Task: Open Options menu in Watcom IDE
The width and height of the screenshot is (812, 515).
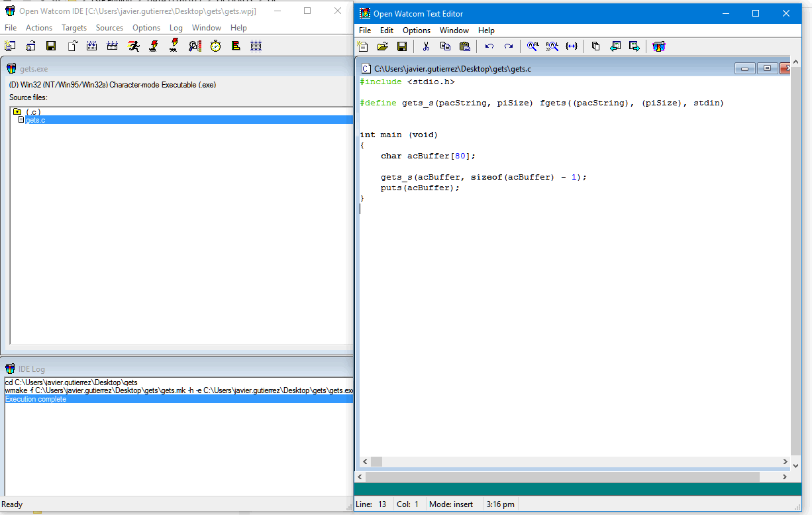Action: [146, 28]
